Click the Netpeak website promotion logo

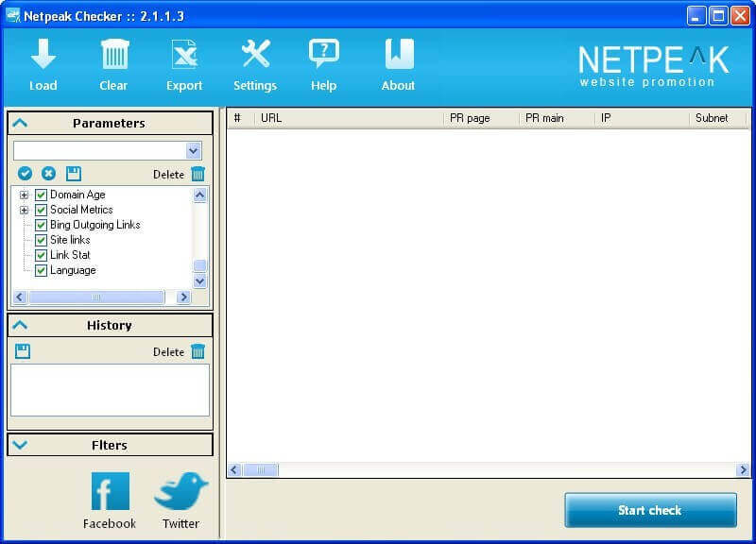(653, 66)
